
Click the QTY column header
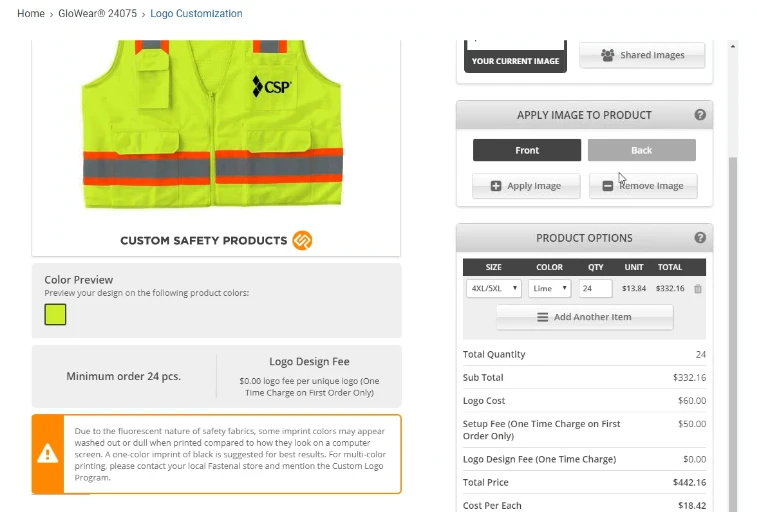(595, 267)
